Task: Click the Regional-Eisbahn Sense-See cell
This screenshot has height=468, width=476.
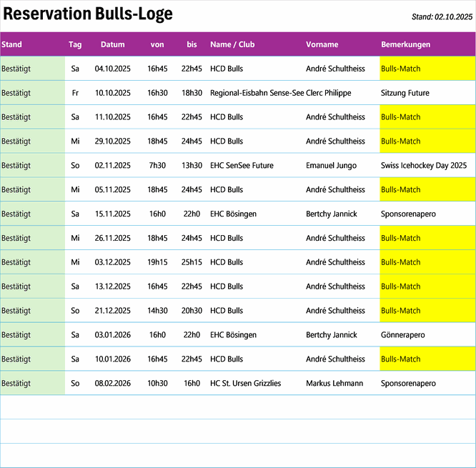Action: [x=257, y=93]
